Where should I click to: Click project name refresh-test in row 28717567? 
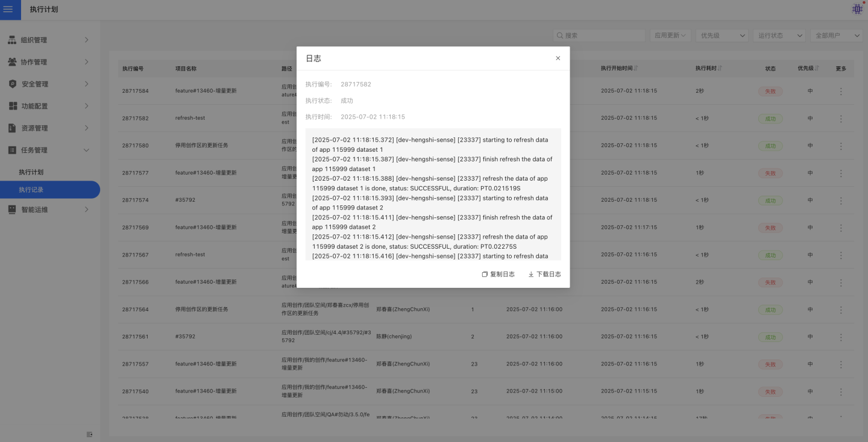click(x=190, y=255)
